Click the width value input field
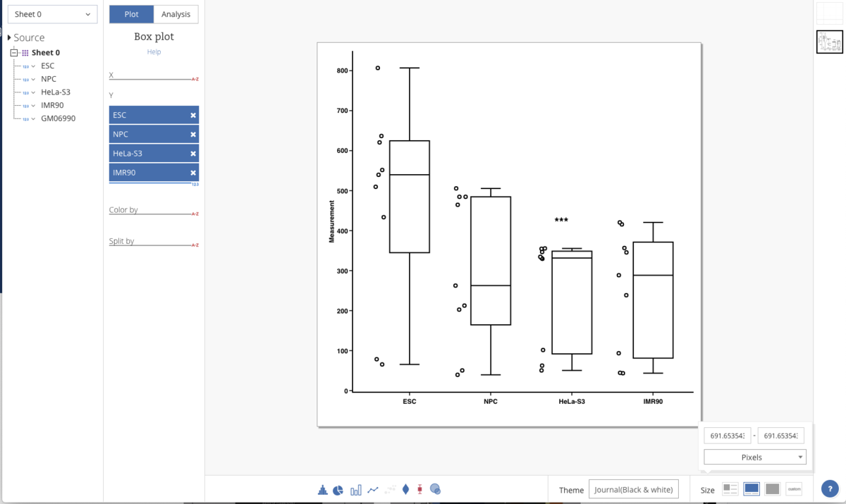This screenshot has width=846, height=504. click(728, 436)
